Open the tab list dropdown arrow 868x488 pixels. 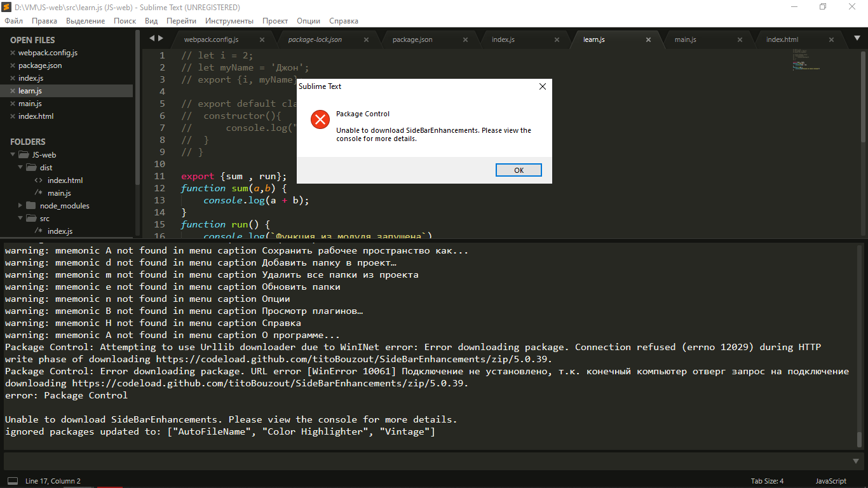pyautogui.click(x=857, y=39)
